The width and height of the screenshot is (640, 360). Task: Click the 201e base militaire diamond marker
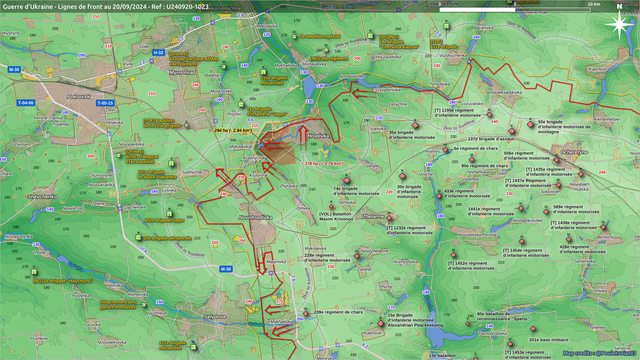(x=533, y=329)
